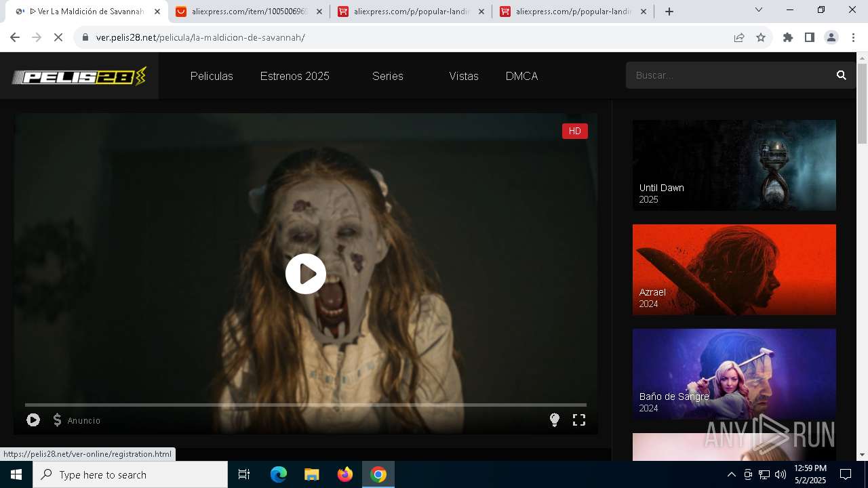Open the volume control in system tray
Screen dimensions: 868x488
[x=781, y=474]
